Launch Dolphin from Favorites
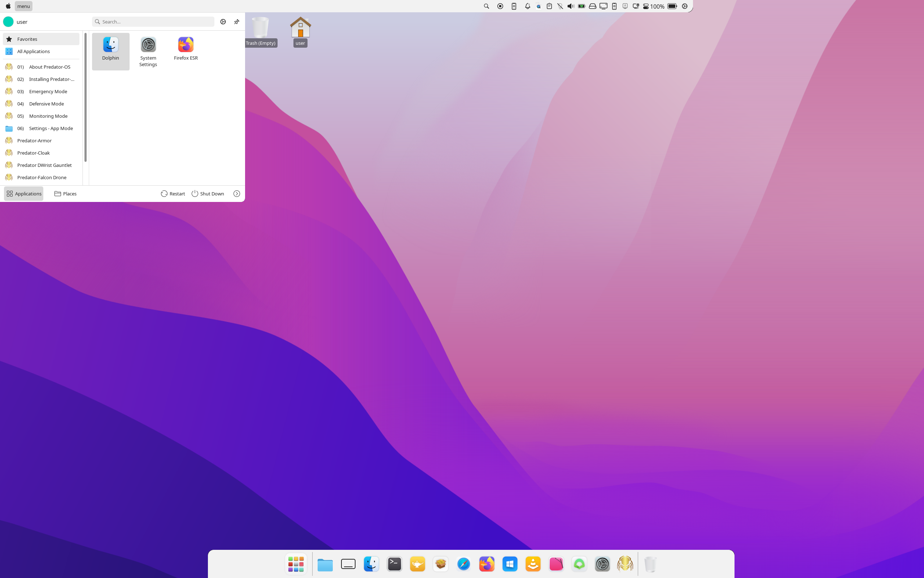Screen dimensions: 924x578 (x=110, y=51)
